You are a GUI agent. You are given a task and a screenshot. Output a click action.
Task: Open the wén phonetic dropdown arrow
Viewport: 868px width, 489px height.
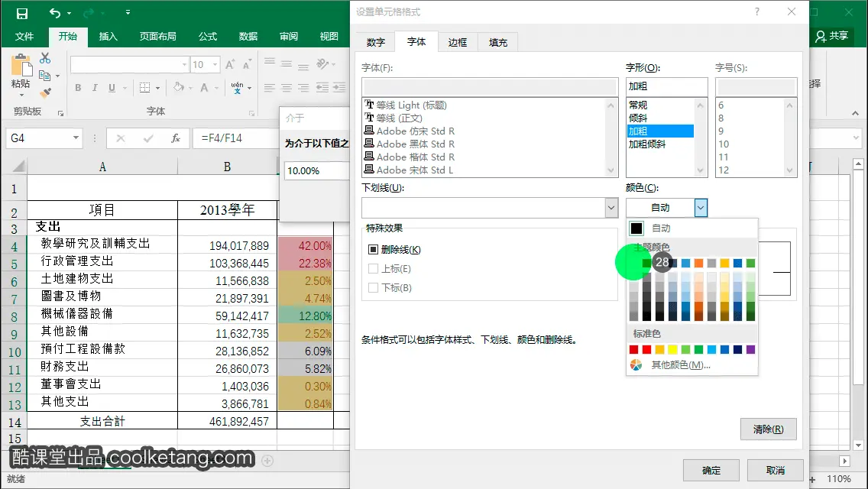click(x=250, y=88)
